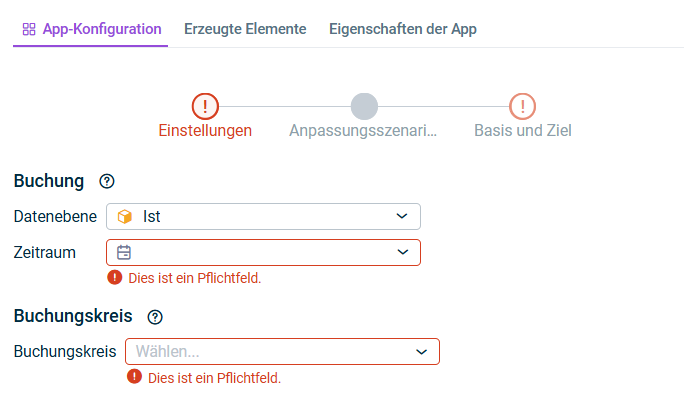Click error icon below Buchungskreis dropdown
The height and width of the screenshot is (417, 684).
(134, 378)
